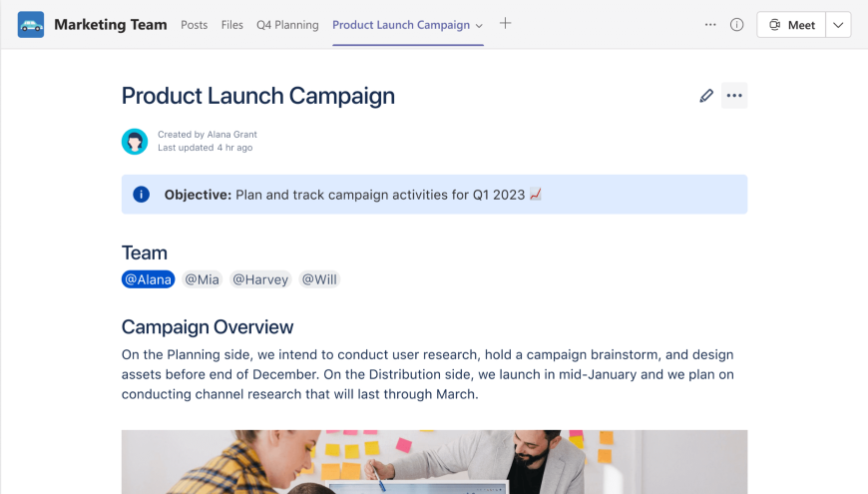Go to the Q4 Planning tab
The image size is (868, 494).
point(287,25)
